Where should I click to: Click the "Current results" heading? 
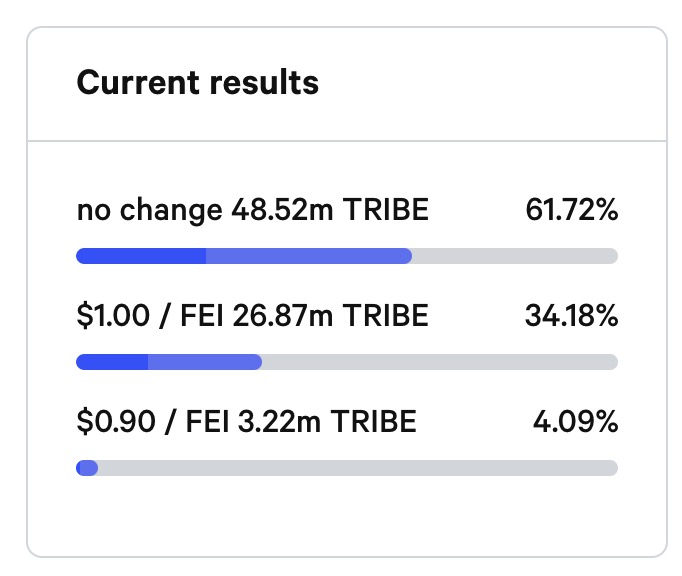coord(197,82)
